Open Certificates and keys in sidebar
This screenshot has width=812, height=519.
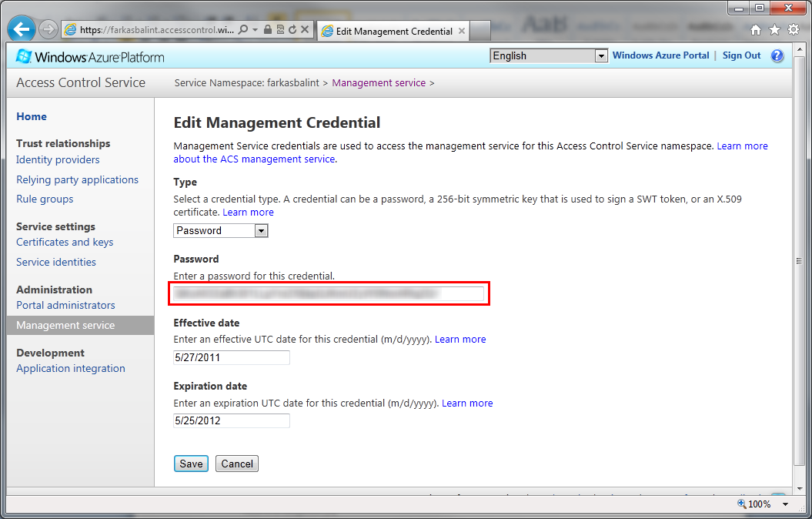[65, 242]
